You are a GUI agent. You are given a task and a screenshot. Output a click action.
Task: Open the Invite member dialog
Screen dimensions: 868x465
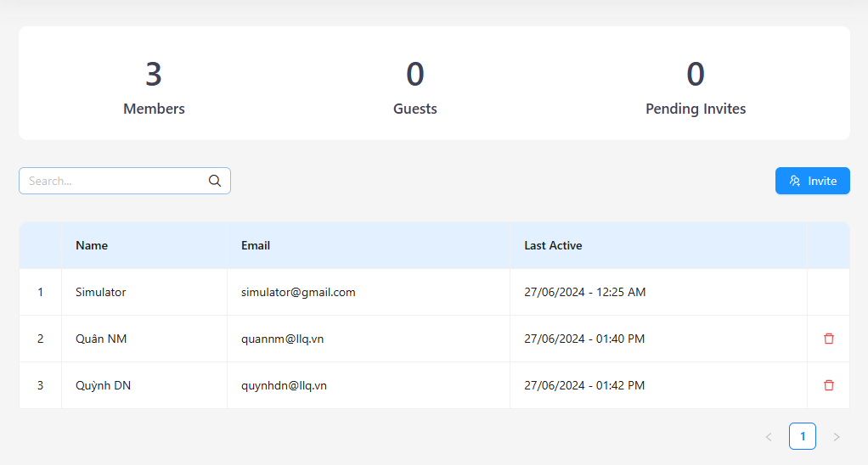click(x=812, y=181)
